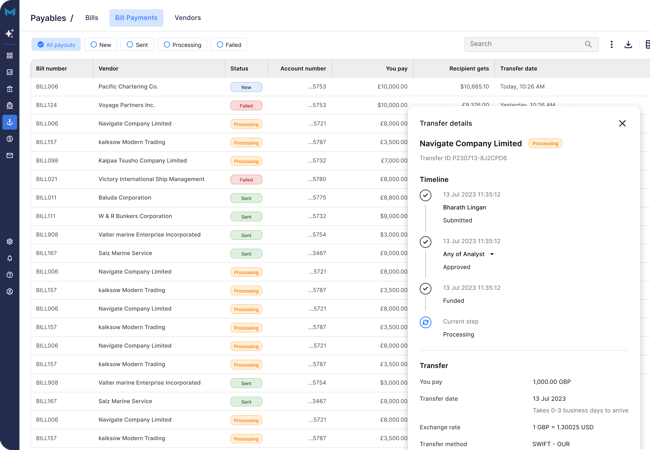Click Processing badge beside Navigate Company Limited title
Screen dimensions: 650x450
[x=545, y=143]
